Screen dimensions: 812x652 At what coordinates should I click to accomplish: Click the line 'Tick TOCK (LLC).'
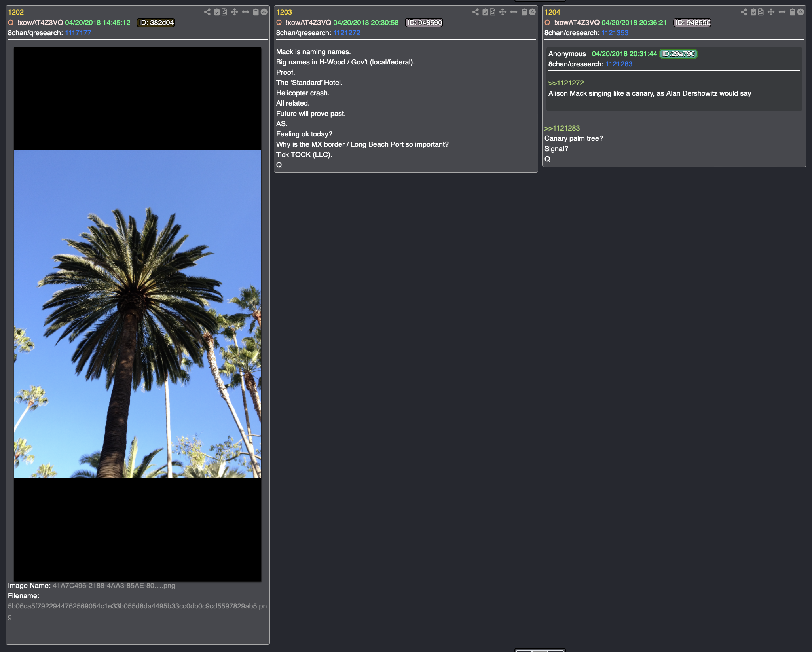click(x=304, y=155)
